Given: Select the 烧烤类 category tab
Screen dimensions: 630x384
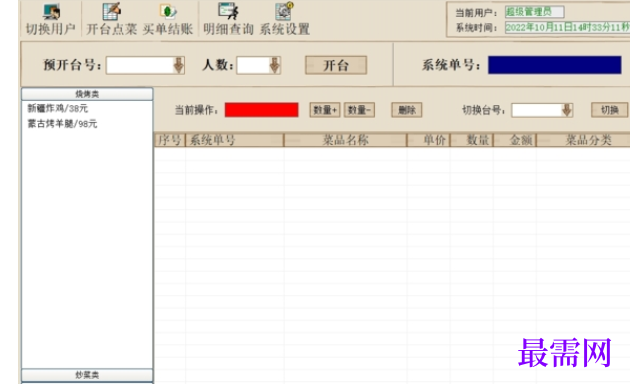Looking at the screenshot, I should [x=87, y=94].
